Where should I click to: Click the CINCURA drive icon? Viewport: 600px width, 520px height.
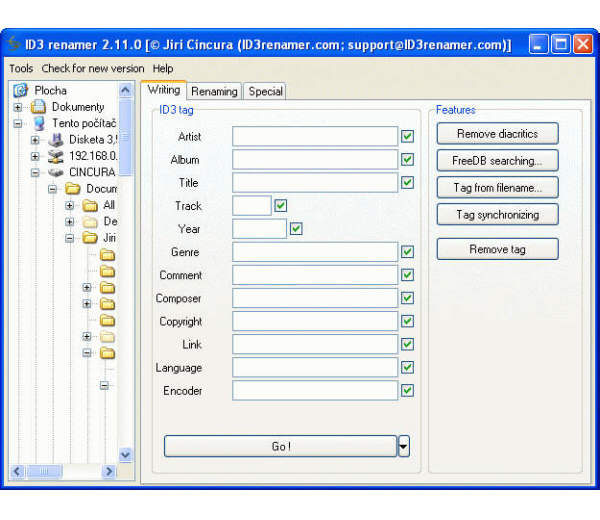[x=55, y=172]
